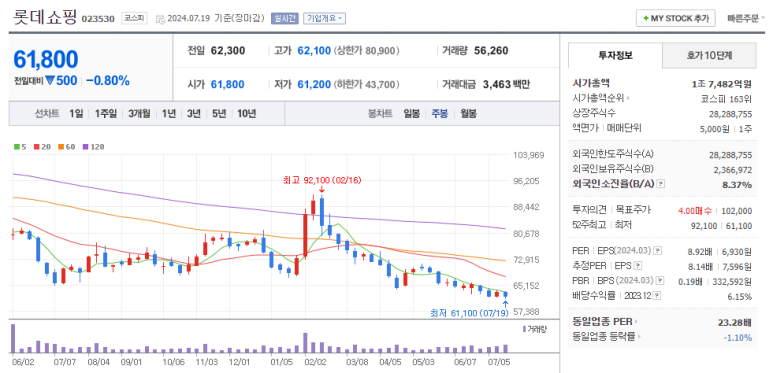Click the red 20-week moving average swatch
Screen dimensions: 773x373
pos(36,147)
